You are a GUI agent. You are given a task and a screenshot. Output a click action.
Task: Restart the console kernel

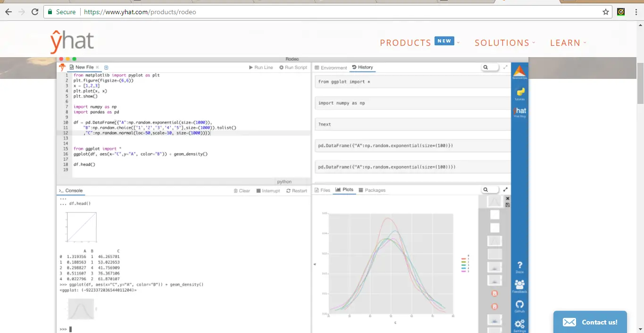click(297, 191)
